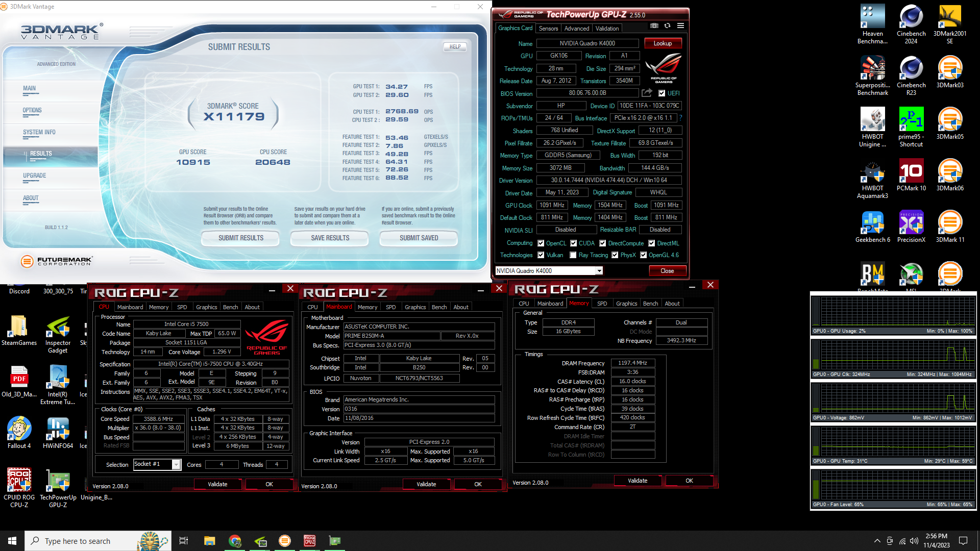Click SUBMIT RESULTS button in 3DMark Vantage
The height and width of the screenshot is (551, 980).
[240, 238]
